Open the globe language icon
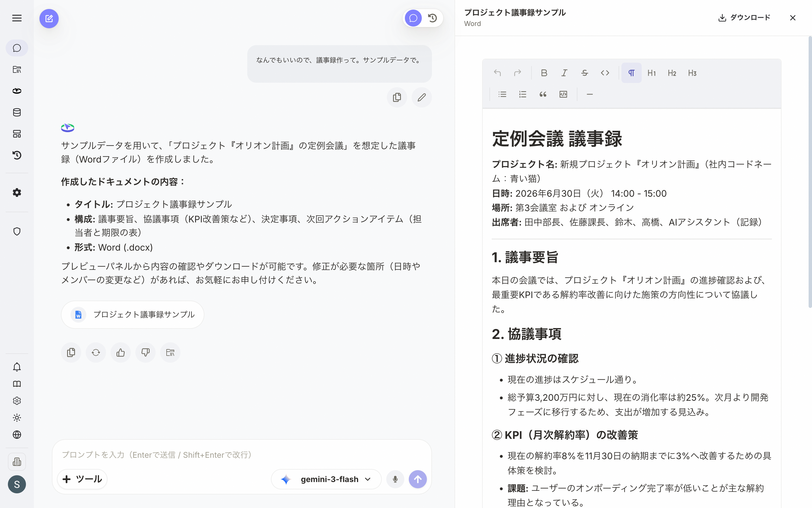812x508 pixels. (x=17, y=435)
